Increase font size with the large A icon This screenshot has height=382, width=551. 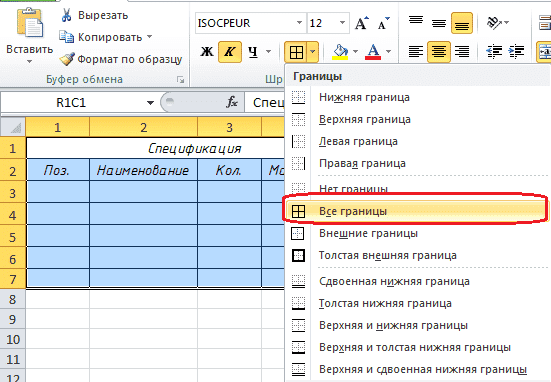362,23
